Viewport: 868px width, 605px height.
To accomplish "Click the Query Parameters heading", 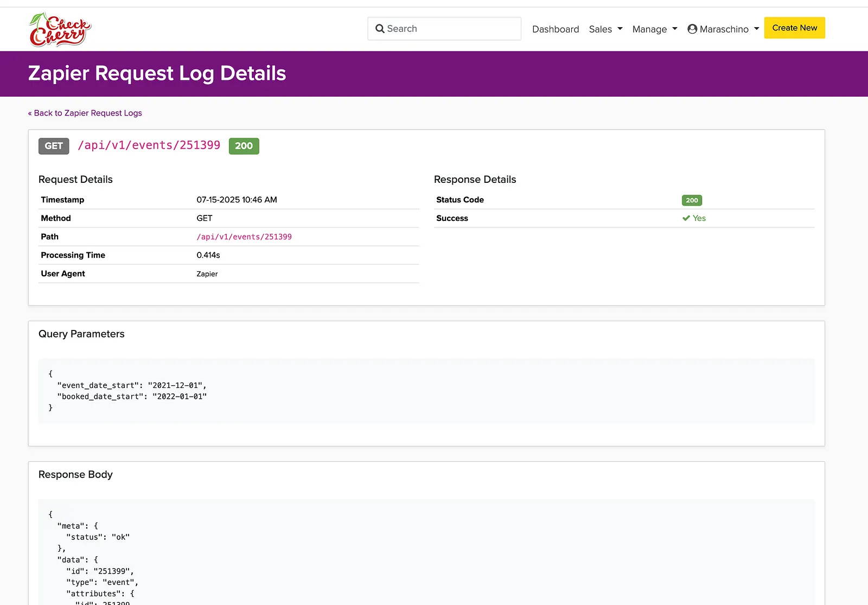I will (81, 334).
